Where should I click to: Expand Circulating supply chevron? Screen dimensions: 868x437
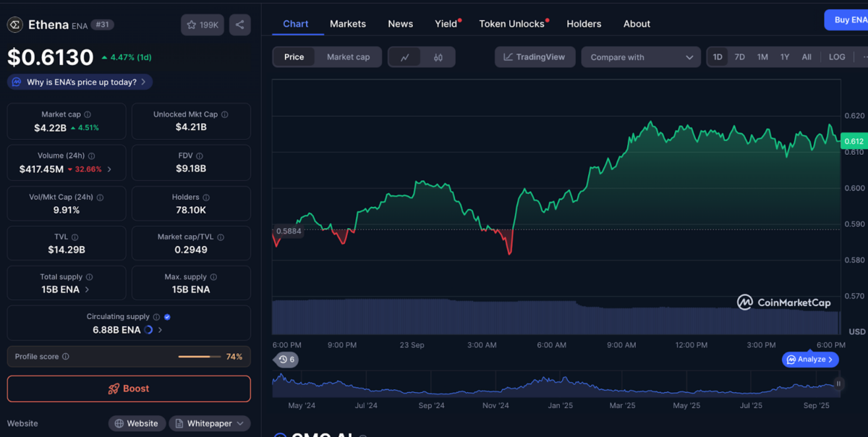point(160,330)
